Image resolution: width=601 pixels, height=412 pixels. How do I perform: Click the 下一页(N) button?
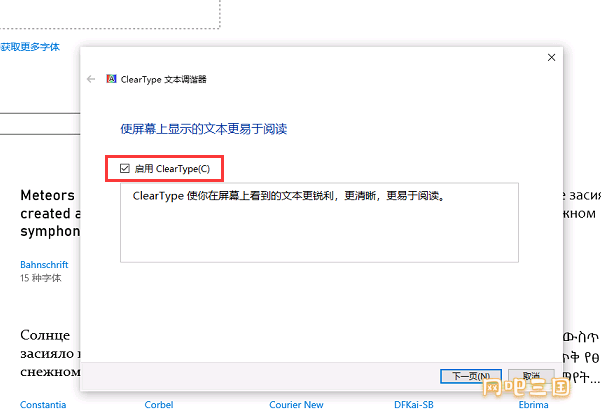(471, 376)
